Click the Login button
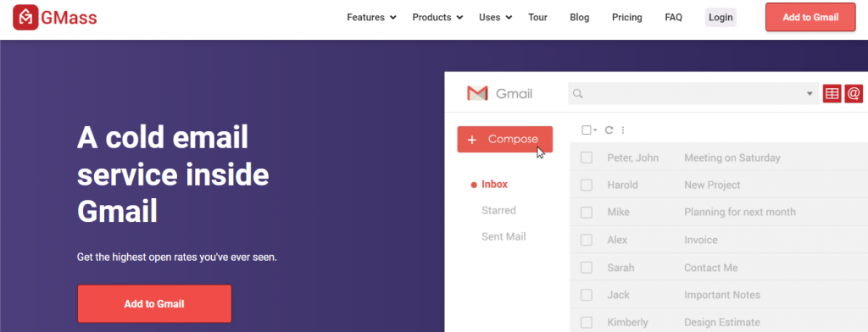The image size is (868, 332). click(721, 17)
